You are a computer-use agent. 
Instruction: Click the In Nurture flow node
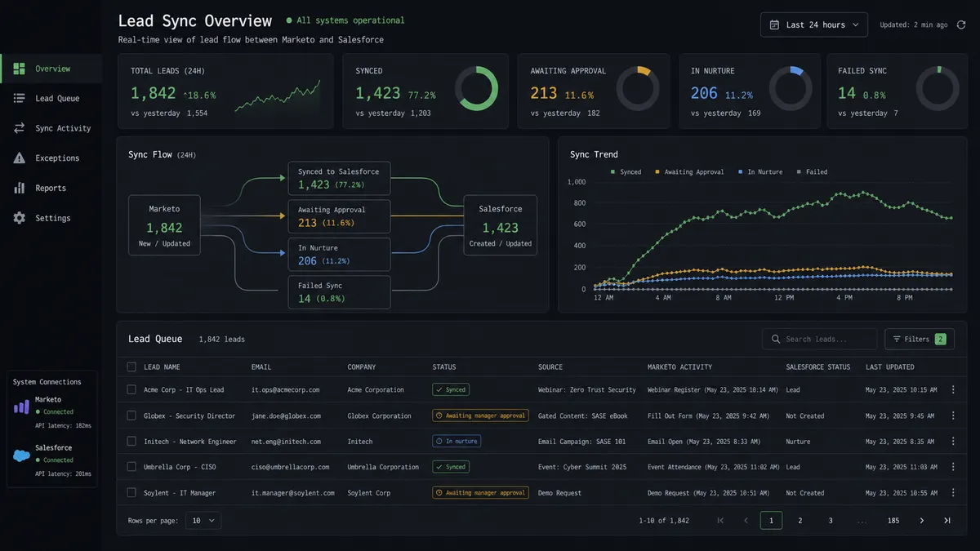click(339, 255)
